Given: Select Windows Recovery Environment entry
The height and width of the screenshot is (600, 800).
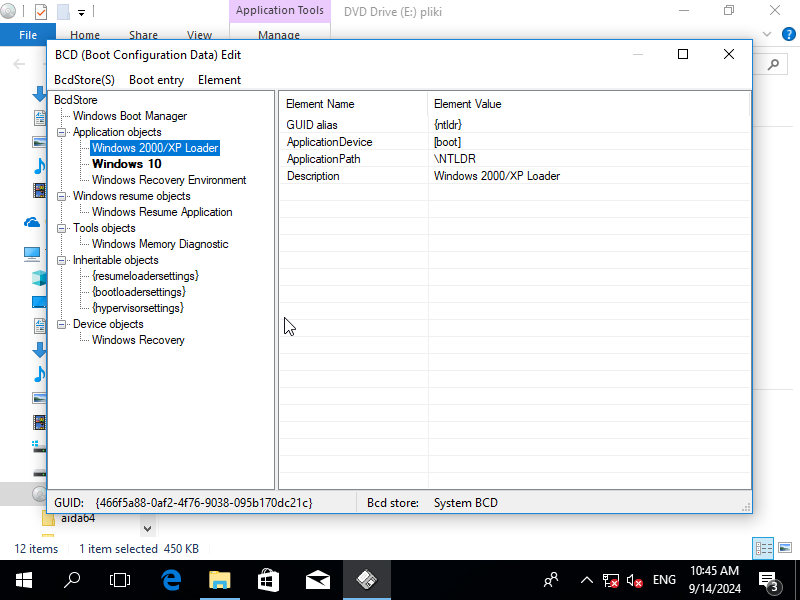Looking at the screenshot, I should (x=169, y=180).
